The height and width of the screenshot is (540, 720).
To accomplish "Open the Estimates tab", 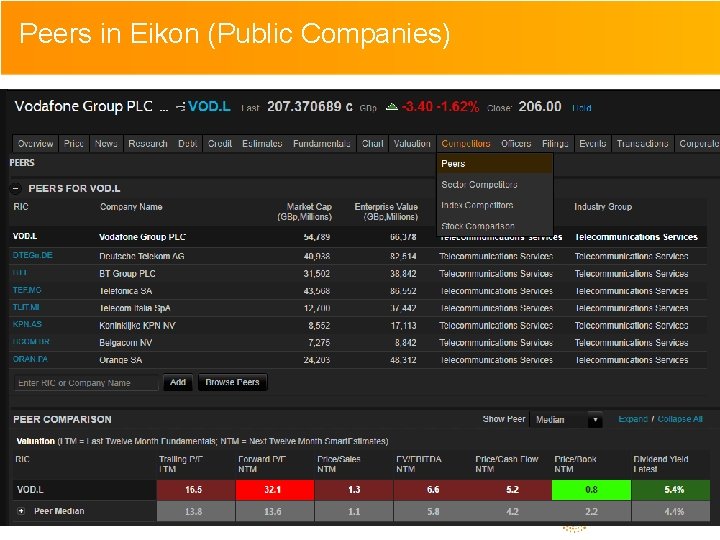I will [262, 144].
